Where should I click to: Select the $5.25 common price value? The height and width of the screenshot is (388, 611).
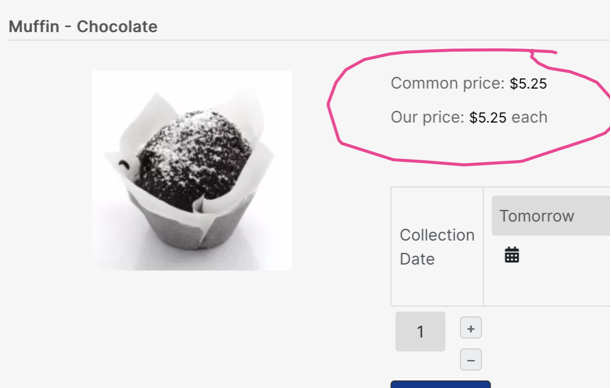pyautogui.click(x=528, y=84)
